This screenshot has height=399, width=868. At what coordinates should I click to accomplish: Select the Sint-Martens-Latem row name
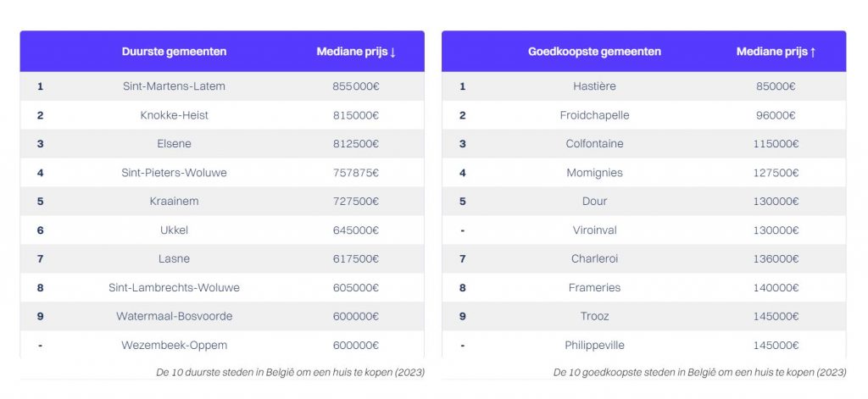(174, 86)
